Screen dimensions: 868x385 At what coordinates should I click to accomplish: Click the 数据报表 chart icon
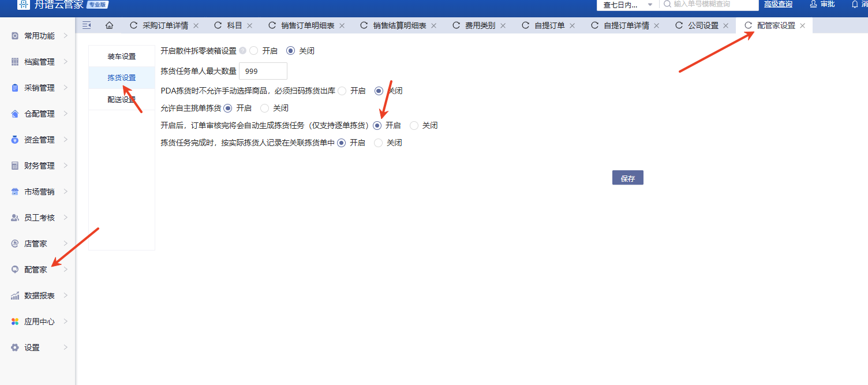[15, 296]
